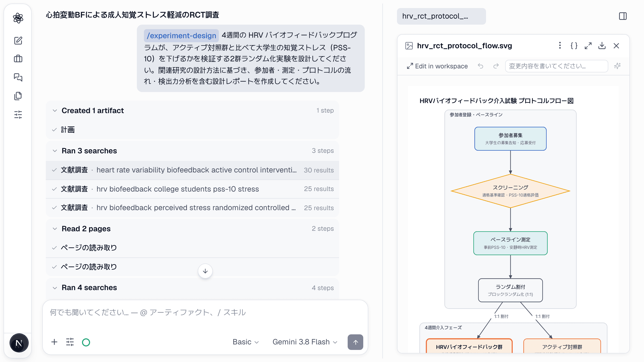
Task: Click the image file icon beside the artifact title
Action: coord(409,46)
